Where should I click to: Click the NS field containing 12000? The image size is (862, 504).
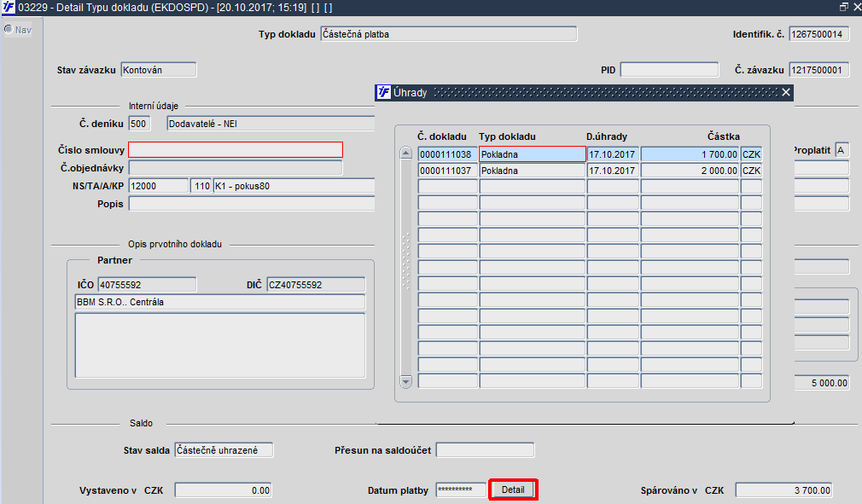159,186
